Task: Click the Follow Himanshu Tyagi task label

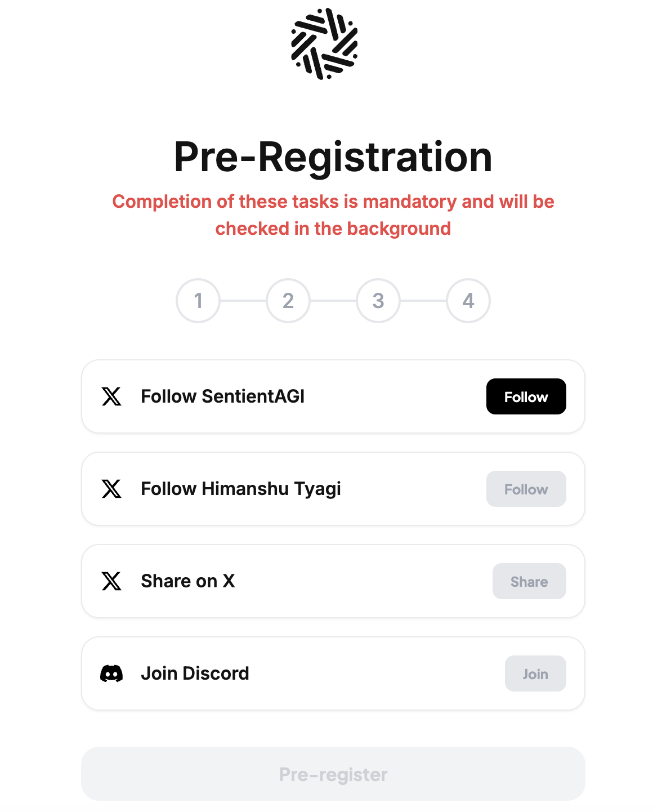Action: click(x=240, y=489)
